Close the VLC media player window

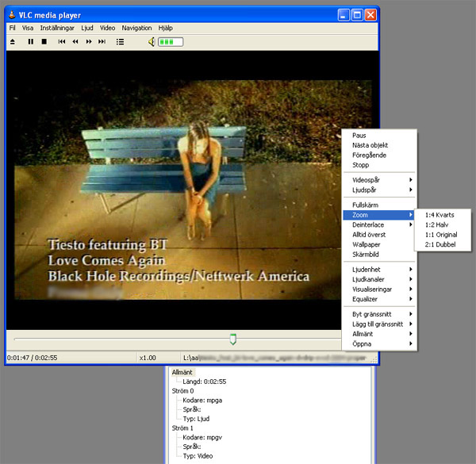370,14
